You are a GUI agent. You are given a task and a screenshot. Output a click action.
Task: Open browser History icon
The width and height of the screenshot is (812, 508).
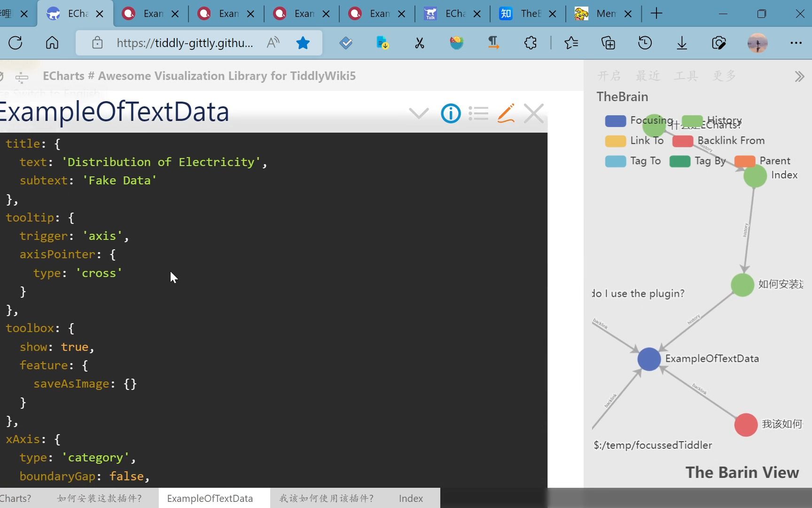coord(645,43)
